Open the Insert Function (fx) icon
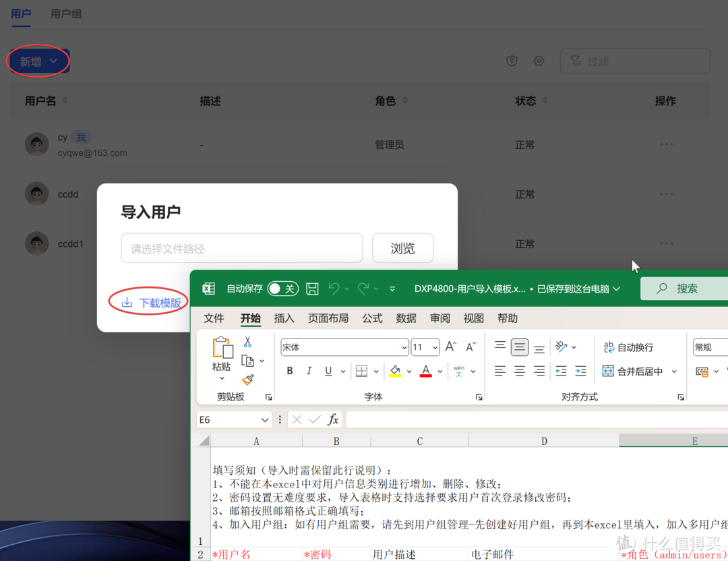728x561 pixels. click(333, 419)
